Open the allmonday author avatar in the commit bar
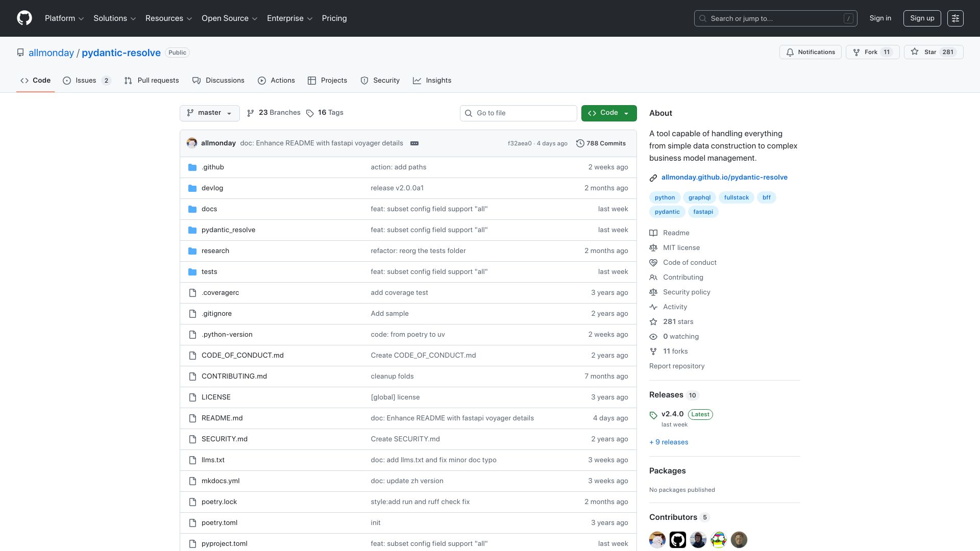 (192, 143)
